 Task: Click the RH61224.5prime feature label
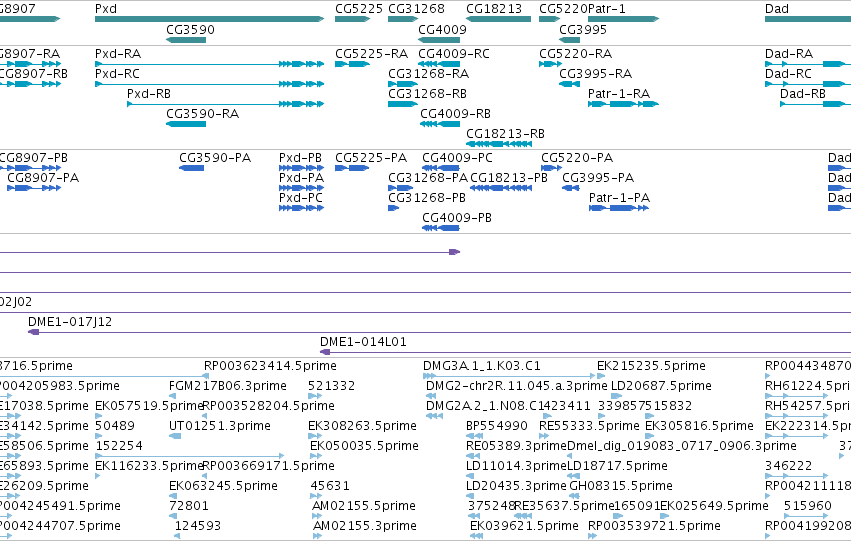tap(808, 386)
